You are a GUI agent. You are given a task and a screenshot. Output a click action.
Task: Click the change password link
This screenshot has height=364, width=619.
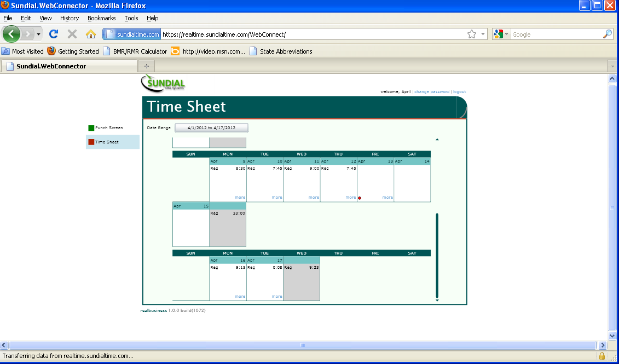(x=432, y=92)
